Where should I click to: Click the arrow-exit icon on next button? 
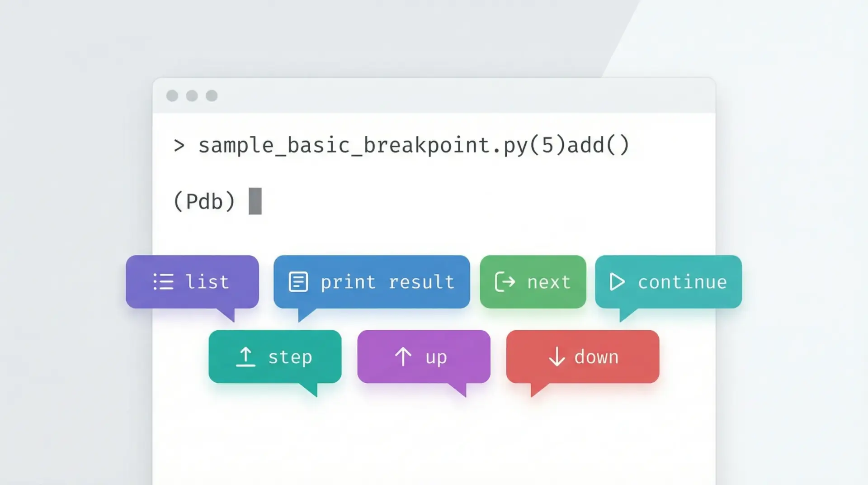tap(505, 281)
